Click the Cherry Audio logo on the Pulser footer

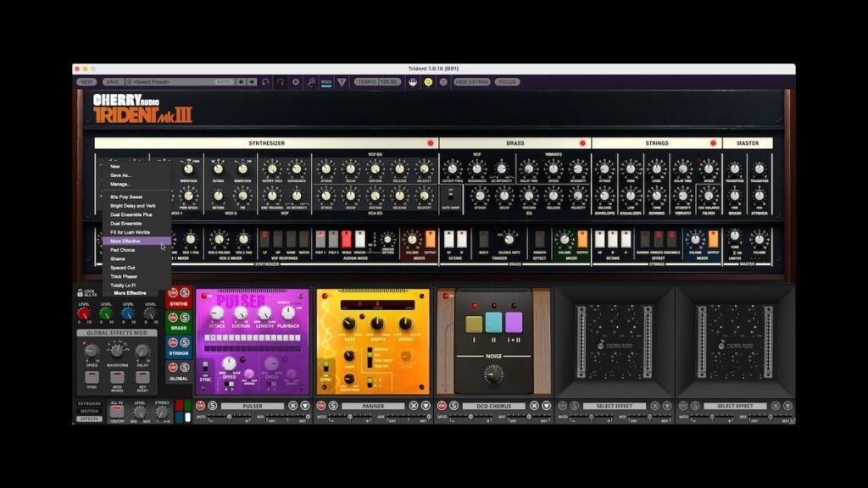[x=200, y=405]
